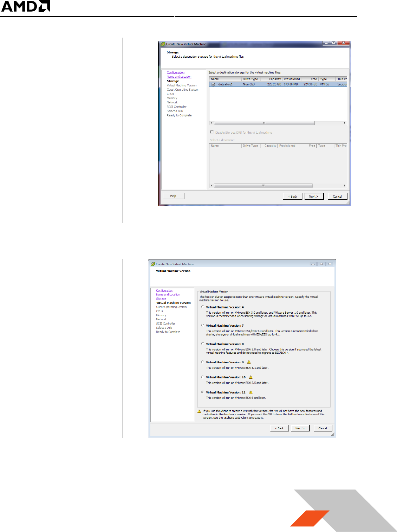397x532 pixels.
Task: Open Name and Location link in Storage dialog
Action: [179, 77]
